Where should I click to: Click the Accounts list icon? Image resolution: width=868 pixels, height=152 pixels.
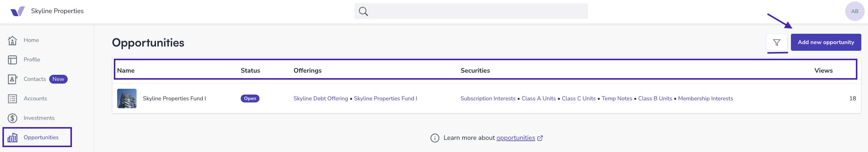(12, 98)
